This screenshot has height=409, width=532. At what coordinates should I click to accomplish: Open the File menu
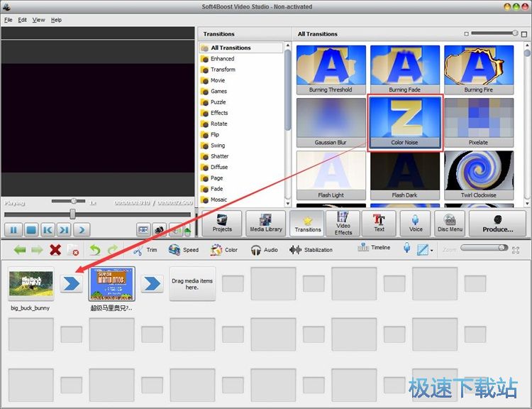pyautogui.click(x=8, y=20)
